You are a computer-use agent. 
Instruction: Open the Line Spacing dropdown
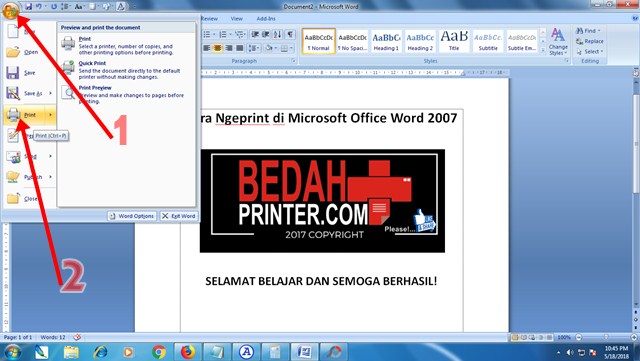(x=254, y=49)
